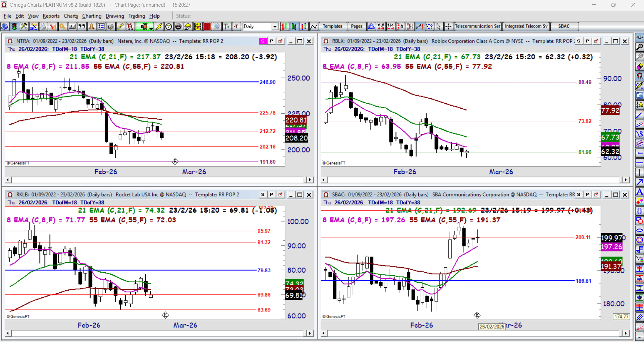The height and width of the screenshot is (342, 644).
Task: Click the 79.83 level label on RKLB chart
Action: [264, 270]
